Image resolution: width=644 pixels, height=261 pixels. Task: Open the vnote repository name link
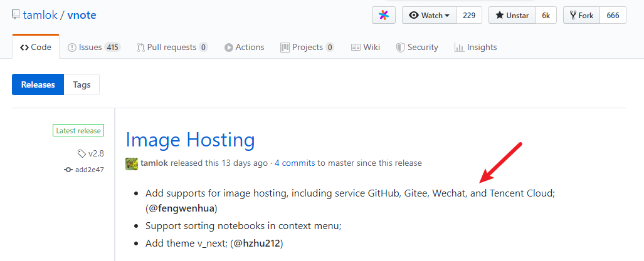82,16
